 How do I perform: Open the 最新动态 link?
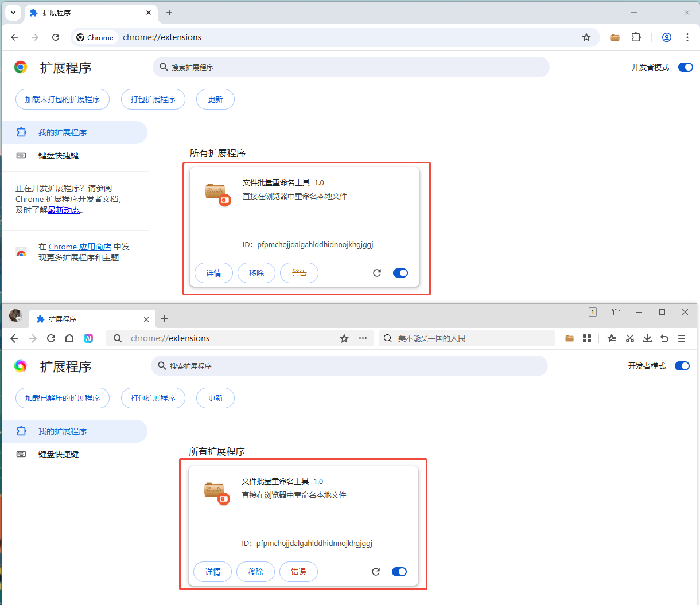tap(64, 210)
